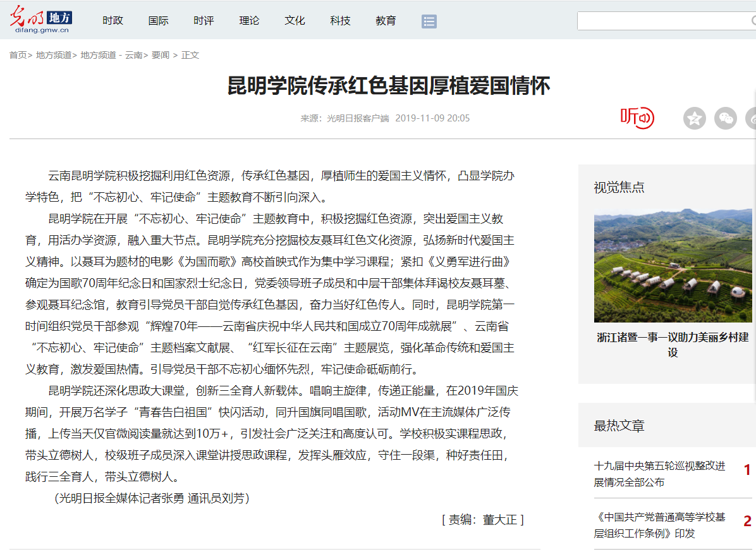
Task: Click 要闻 breadcrumb link
Action: (161, 55)
